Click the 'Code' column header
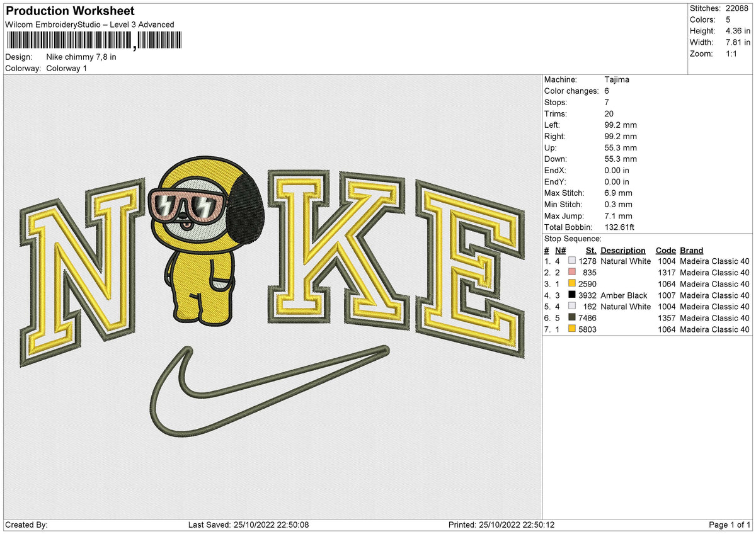 pos(665,250)
